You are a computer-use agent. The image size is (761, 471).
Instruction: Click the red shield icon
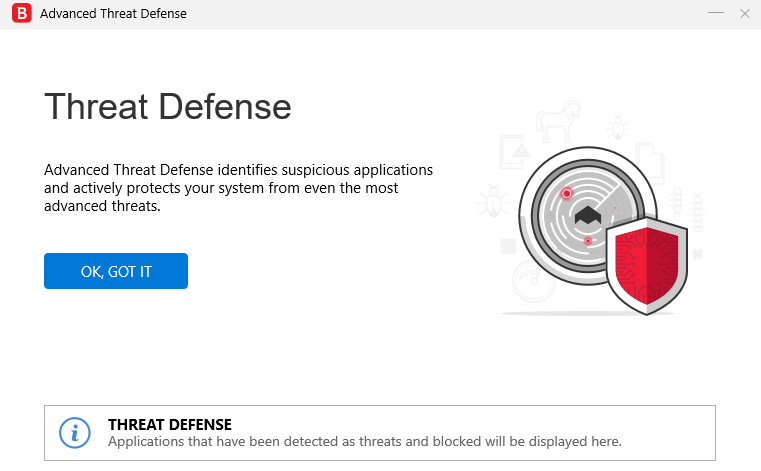[x=647, y=263]
